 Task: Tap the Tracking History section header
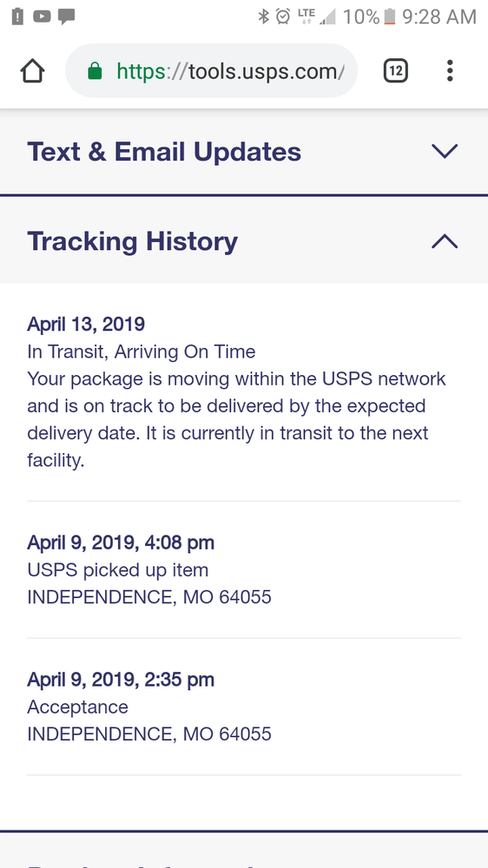pyautogui.click(x=244, y=240)
